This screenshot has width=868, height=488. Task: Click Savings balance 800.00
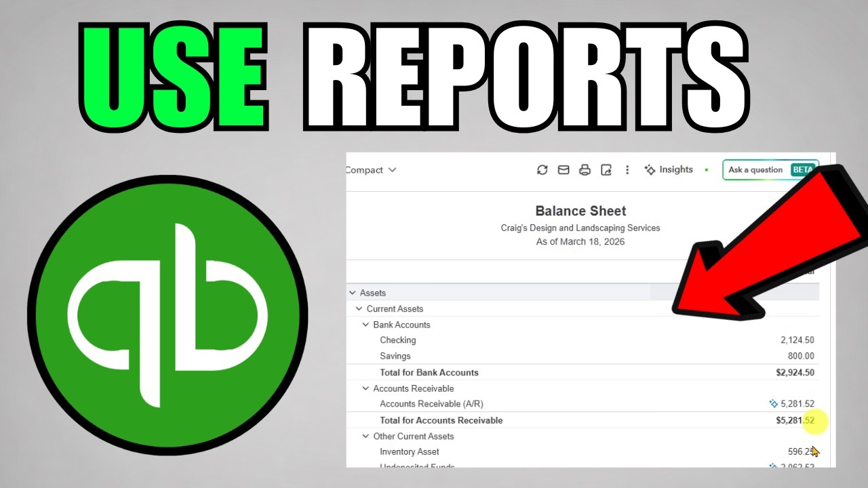802,356
